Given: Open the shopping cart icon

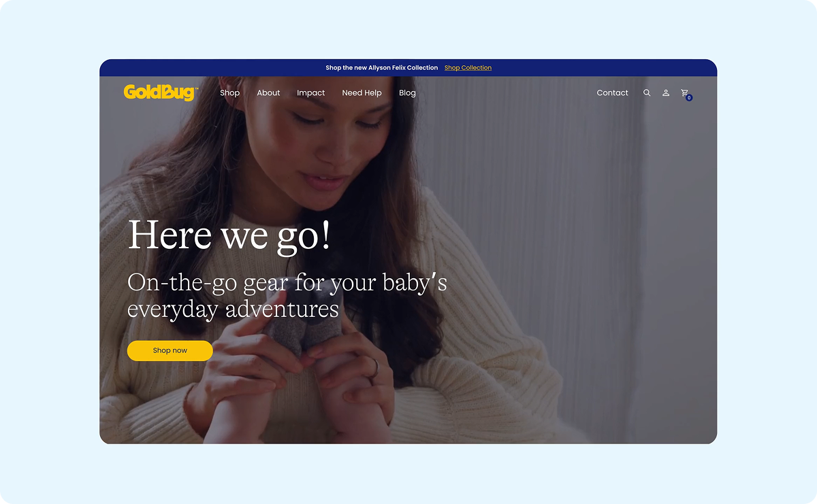Looking at the screenshot, I should [685, 93].
